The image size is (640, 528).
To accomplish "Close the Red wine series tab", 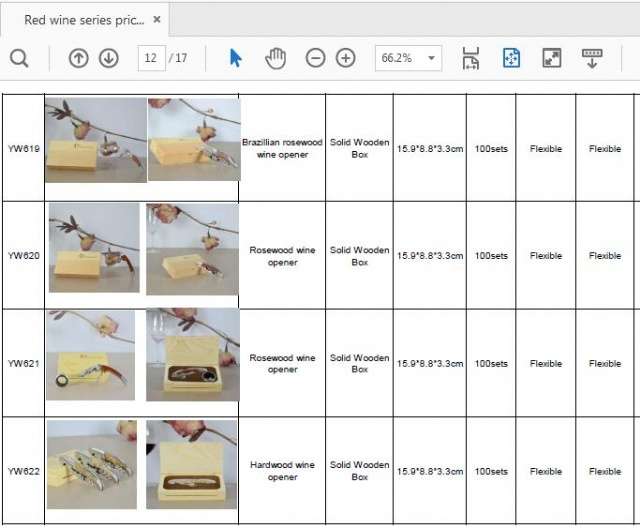I will 157,19.
